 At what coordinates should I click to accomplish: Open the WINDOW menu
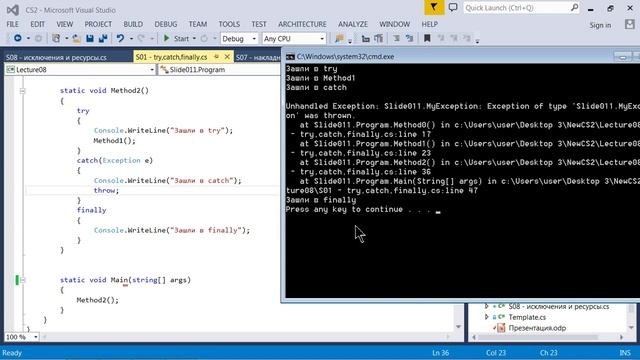395,24
